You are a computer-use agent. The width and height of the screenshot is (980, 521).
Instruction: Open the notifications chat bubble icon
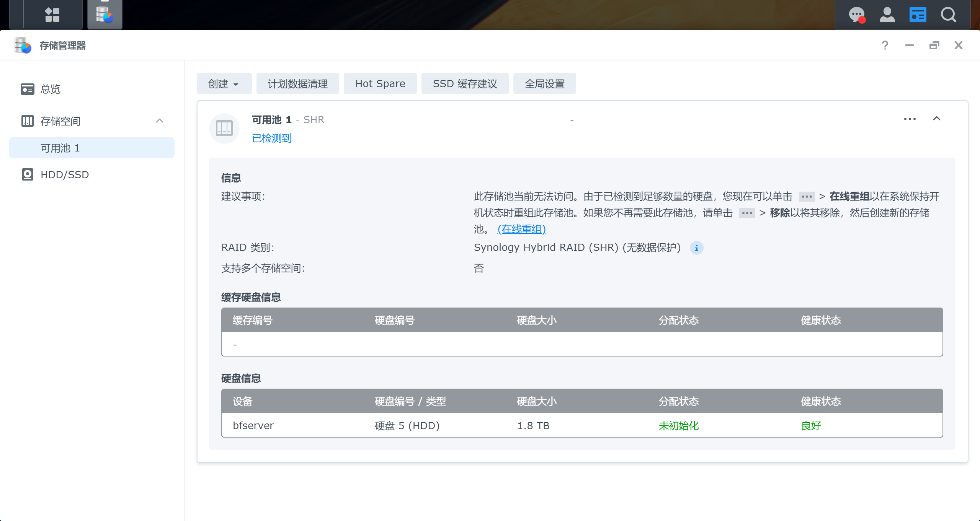click(857, 15)
